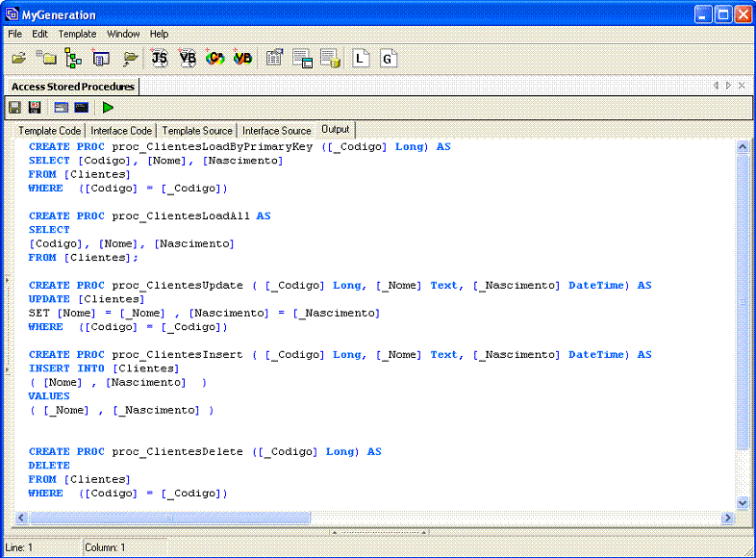This screenshot has width=756, height=558.
Task: Open the MyMeta tree browser icon
Action: tap(73, 58)
